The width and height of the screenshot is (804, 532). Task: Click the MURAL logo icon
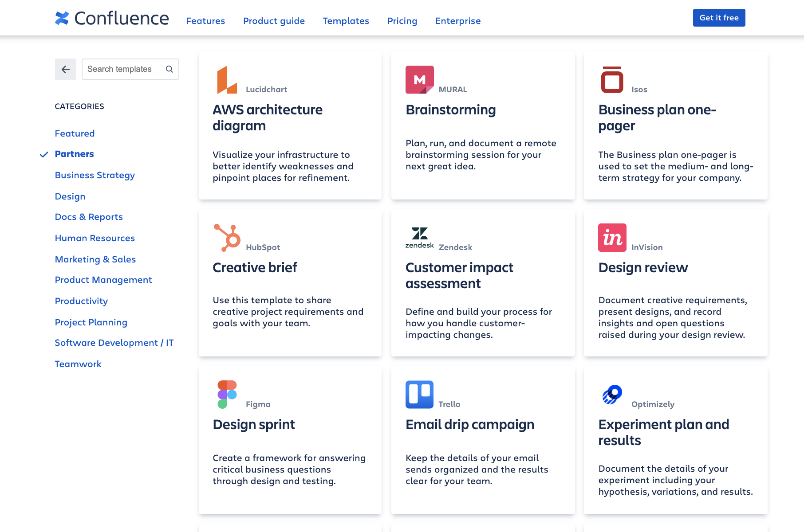coord(420,80)
